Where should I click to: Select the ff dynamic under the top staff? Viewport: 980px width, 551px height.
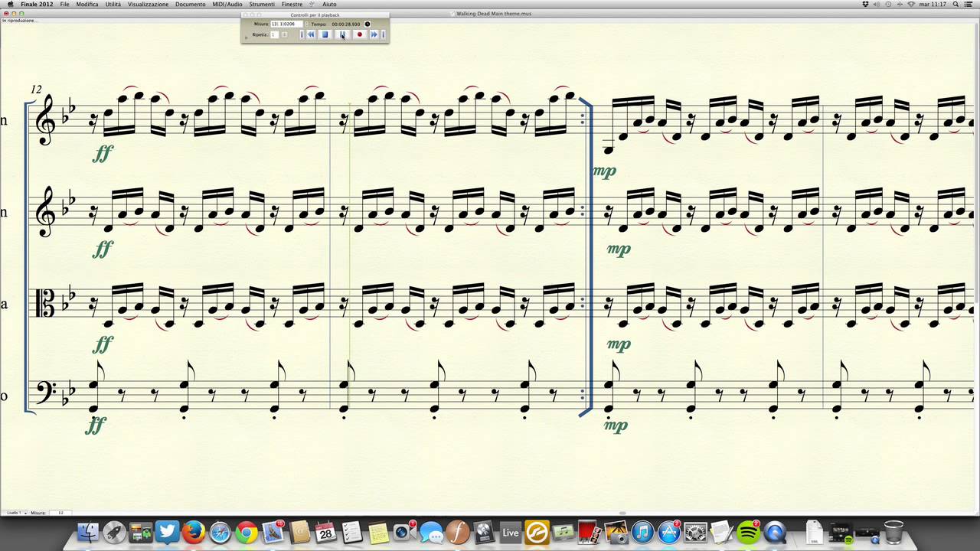pos(103,154)
